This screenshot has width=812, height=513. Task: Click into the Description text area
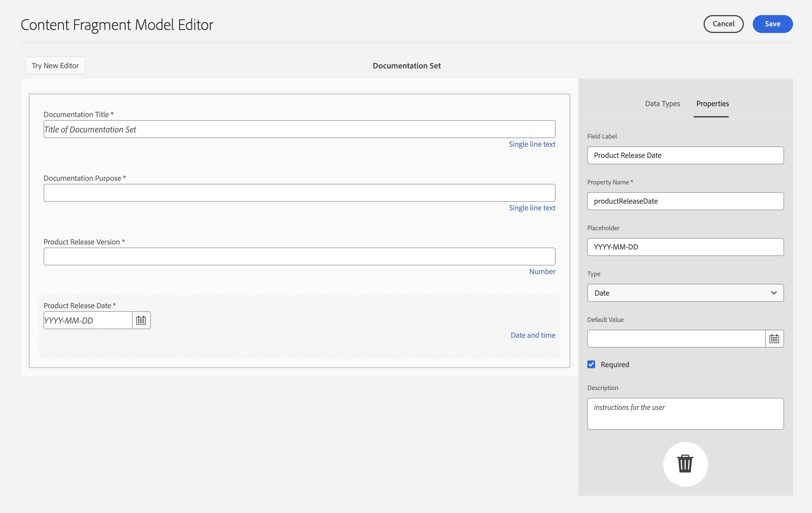pos(685,414)
